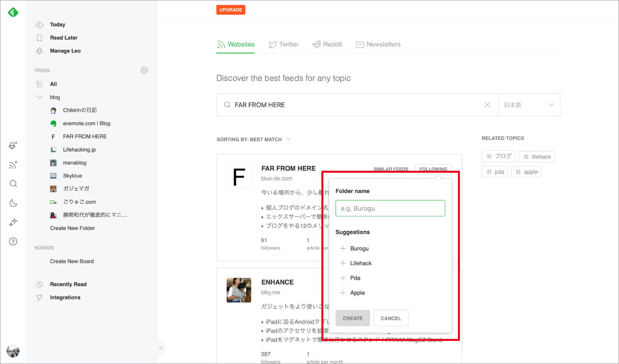Viewport: 619px width, 364px height.
Task: Click the FAR FROM HERE search field
Action: (x=357, y=105)
